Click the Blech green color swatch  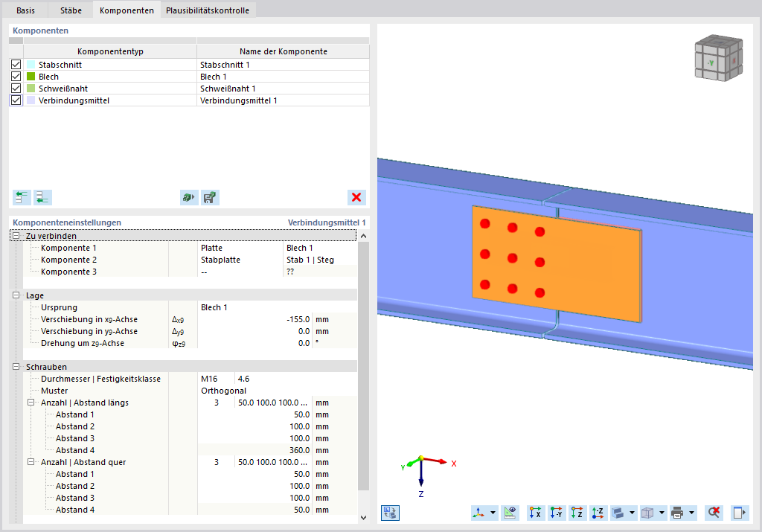pos(31,77)
